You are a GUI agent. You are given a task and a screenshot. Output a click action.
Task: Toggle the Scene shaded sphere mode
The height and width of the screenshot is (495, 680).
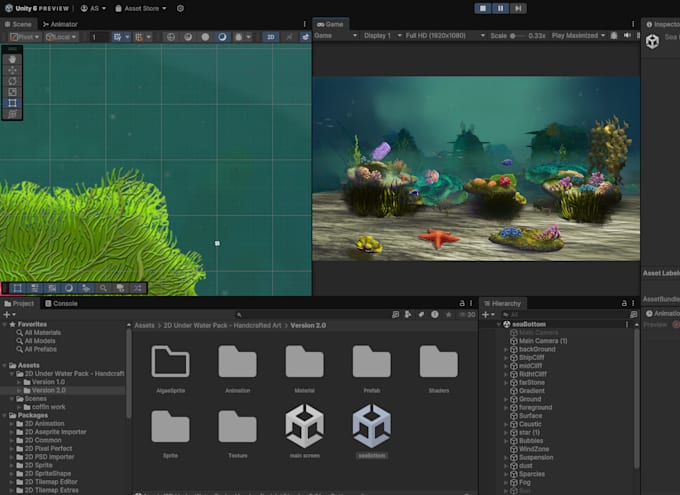click(x=205, y=37)
